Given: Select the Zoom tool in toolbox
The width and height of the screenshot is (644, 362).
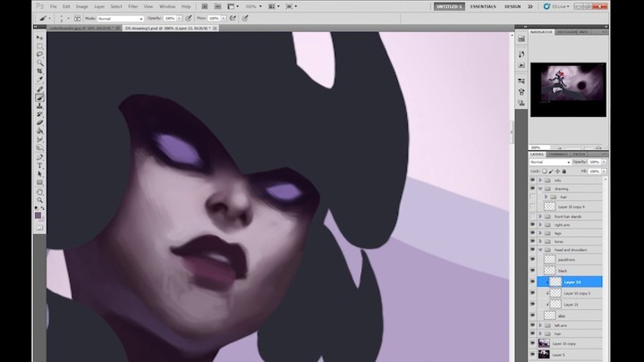Looking at the screenshot, I should click(40, 200).
